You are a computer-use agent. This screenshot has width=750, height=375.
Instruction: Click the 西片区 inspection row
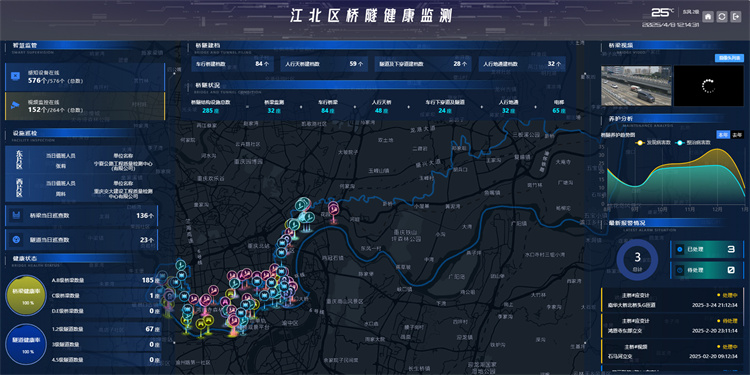click(81, 187)
